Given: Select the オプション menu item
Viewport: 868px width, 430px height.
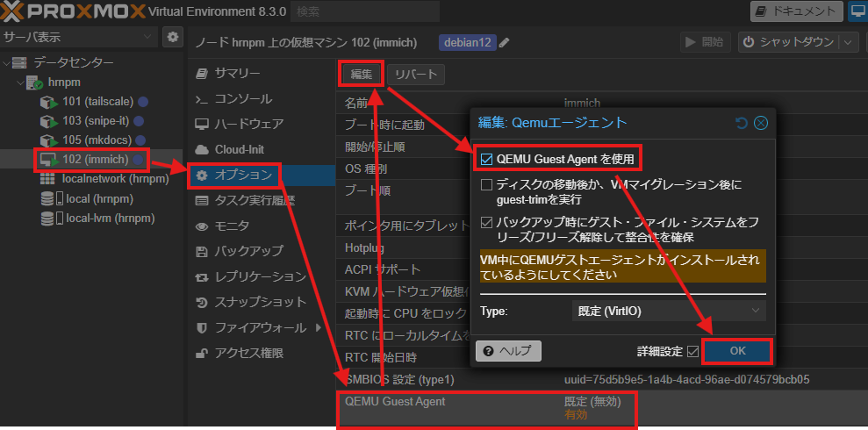Looking at the screenshot, I should point(260,176).
